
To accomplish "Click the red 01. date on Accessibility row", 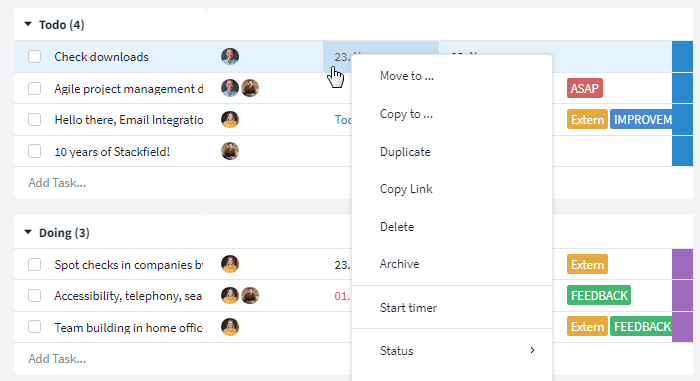I will (x=342, y=296).
